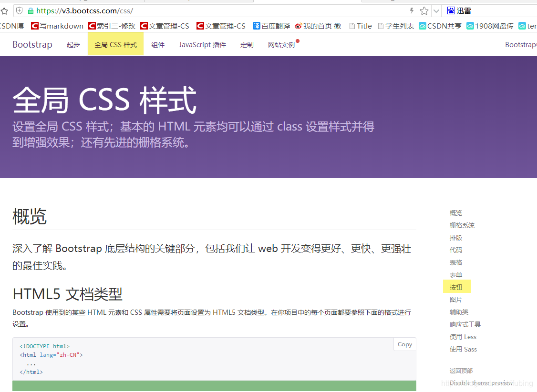537x392 pixels.
Task: Click 返回顶部 back-to-top link
Action: pyautogui.click(x=461, y=371)
